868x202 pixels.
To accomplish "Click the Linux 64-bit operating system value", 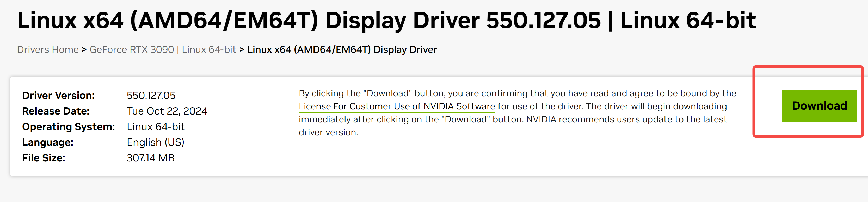I will point(156,127).
